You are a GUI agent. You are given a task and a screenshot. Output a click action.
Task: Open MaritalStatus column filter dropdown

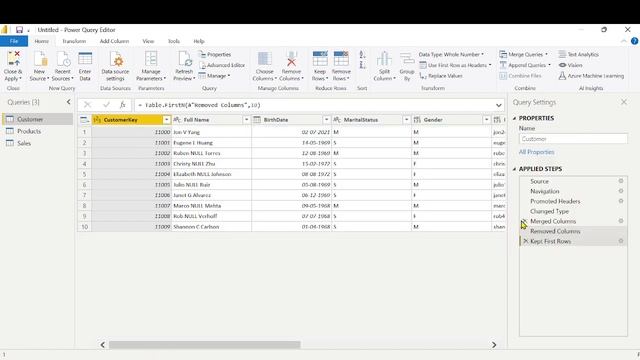[407, 120]
